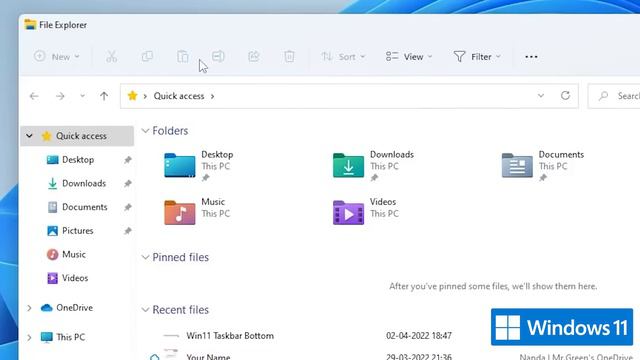640x360 pixels.
Task: Click the pin icon beside sidebar Pictures
Action: point(128,231)
